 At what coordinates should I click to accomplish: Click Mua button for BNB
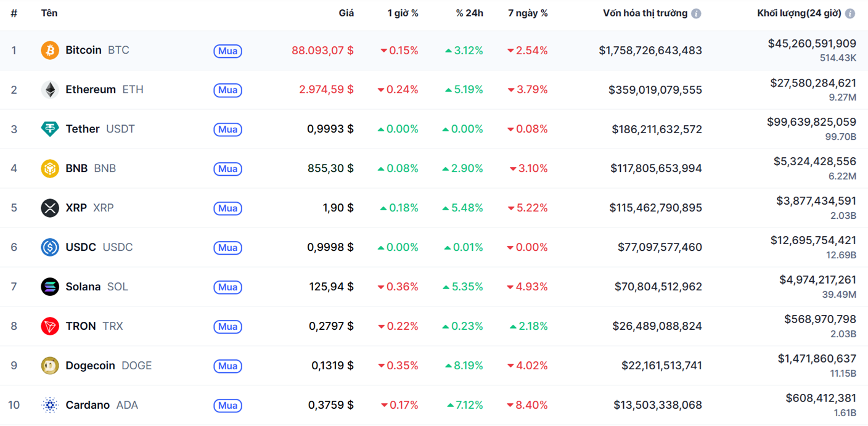(x=227, y=169)
